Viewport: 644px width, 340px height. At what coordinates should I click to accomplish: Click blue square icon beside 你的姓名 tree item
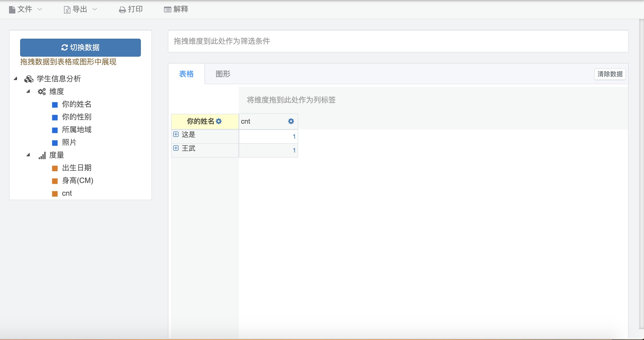[55, 105]
